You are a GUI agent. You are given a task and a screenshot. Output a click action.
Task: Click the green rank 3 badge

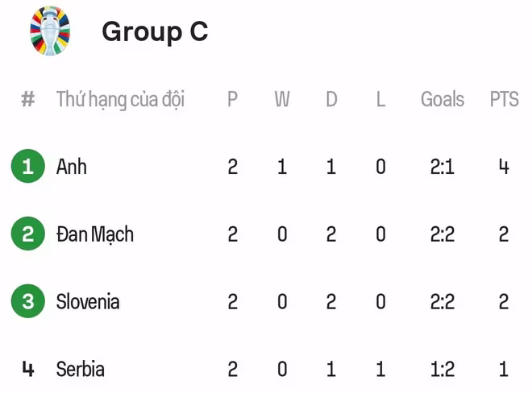[28, 302]
